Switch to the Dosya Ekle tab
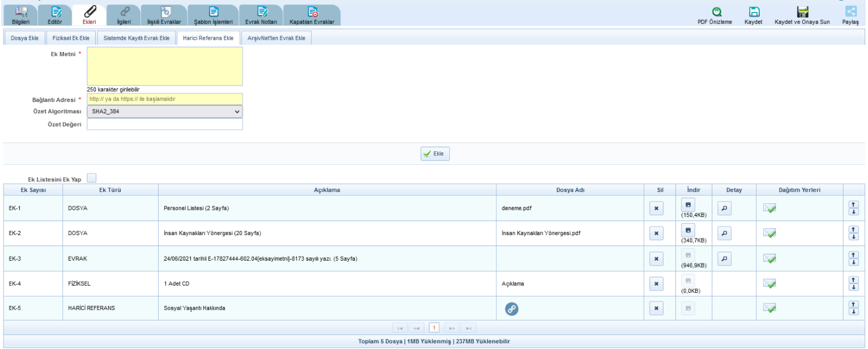868x349 pixels. 24,39
